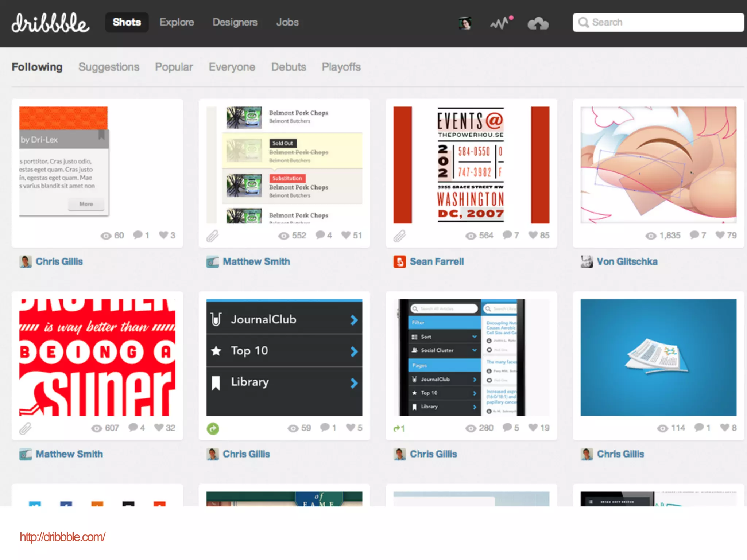747x560 pixels.
Task: Click Matthew Smith avatar under Belmont shot
Action: (213, 262)
